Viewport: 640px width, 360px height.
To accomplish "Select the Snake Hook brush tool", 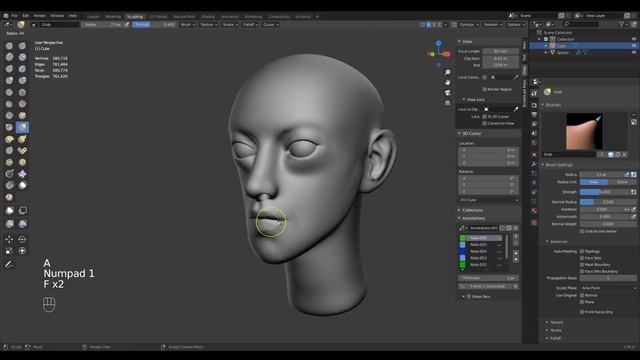I will tap(22, 139).
